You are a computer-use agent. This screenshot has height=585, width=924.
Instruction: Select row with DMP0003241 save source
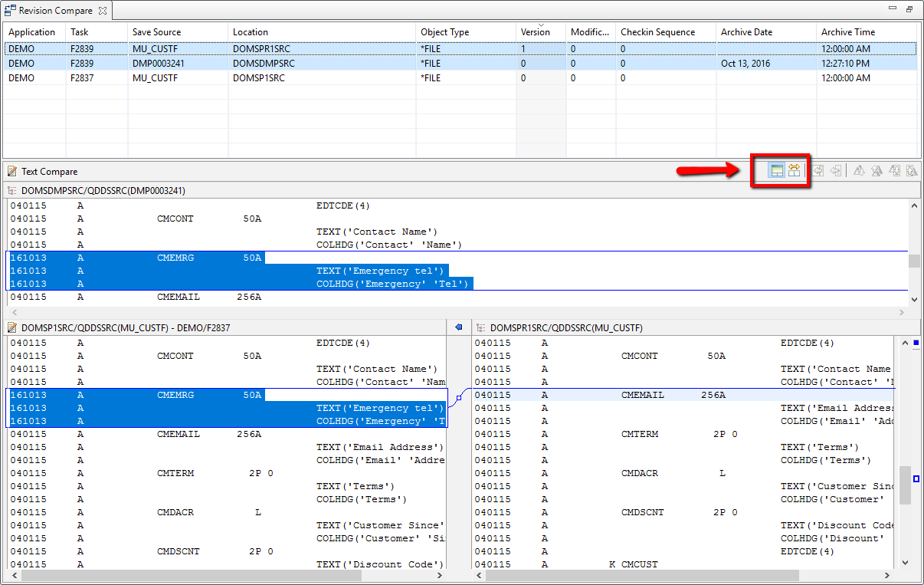(x=158, y=64)
